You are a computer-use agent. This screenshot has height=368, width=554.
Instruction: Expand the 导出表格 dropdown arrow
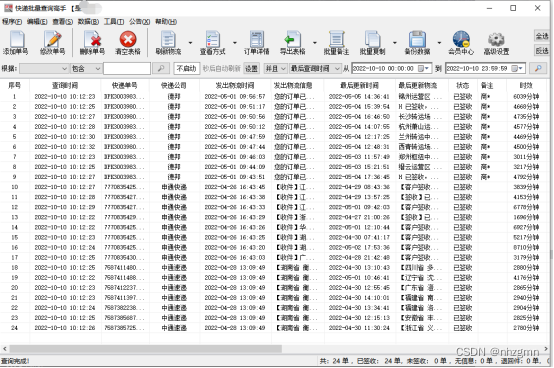(314, 43)
